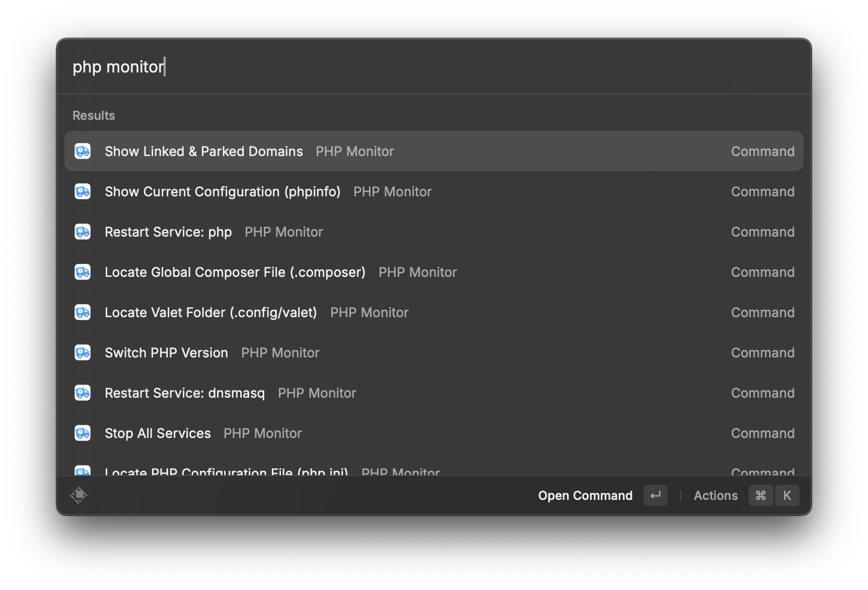Select Stop All Services command
The image size is (868, 590).
[434, 433]
